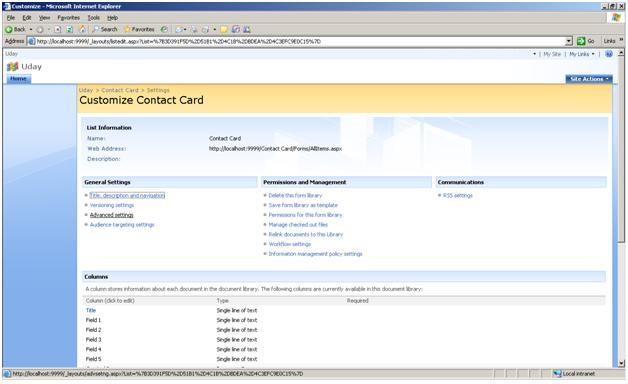
Task: Click Uday in the breadcrumb
Action: click(86, 90)
